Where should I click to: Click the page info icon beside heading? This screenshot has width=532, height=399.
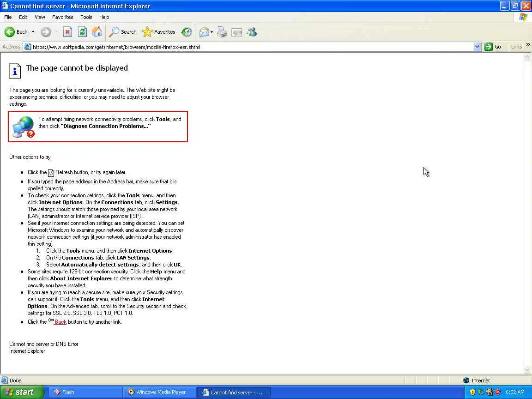click(15, 71)
